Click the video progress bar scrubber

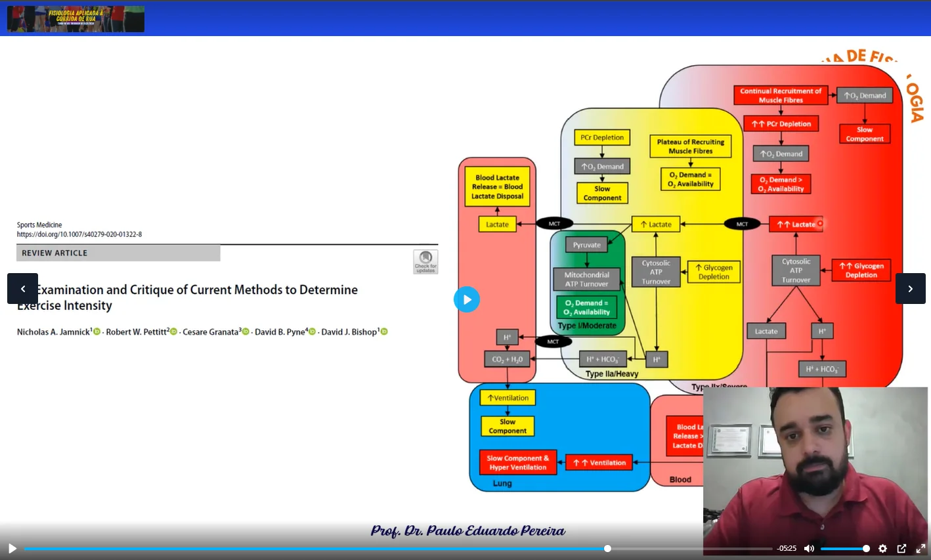607,548
